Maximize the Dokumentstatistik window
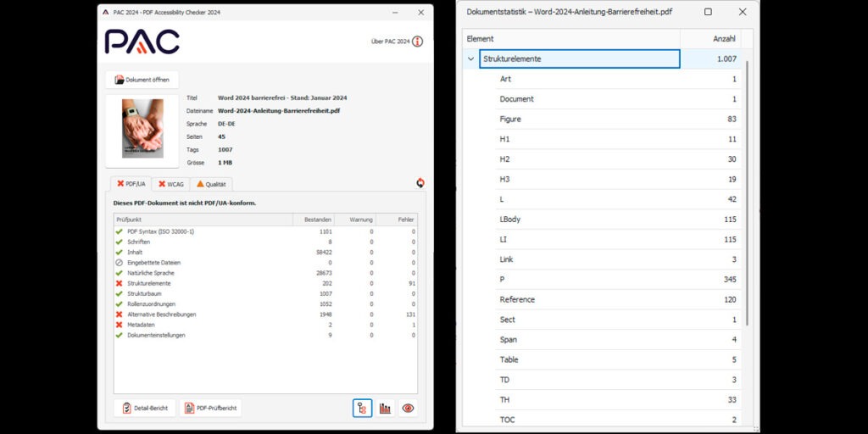The image size is (868, 434). (x=708, y=12)
